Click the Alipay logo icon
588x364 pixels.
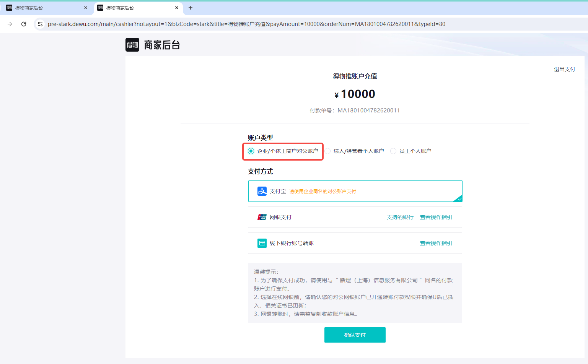tap(262, 191)
